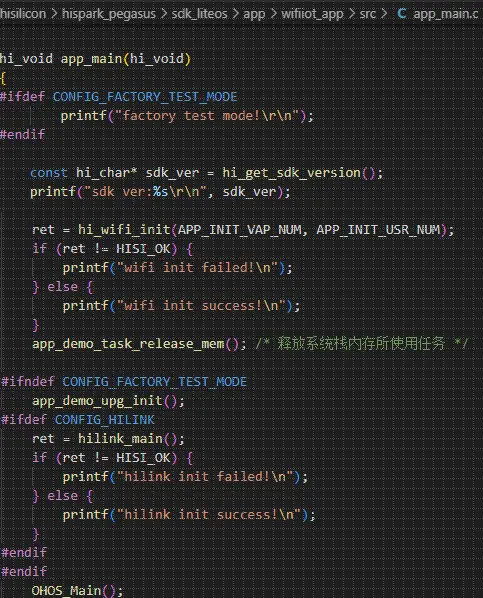Screen dimensions: 483x598
Task: Click the "hilink init success!\n" string
Action: 209,514
